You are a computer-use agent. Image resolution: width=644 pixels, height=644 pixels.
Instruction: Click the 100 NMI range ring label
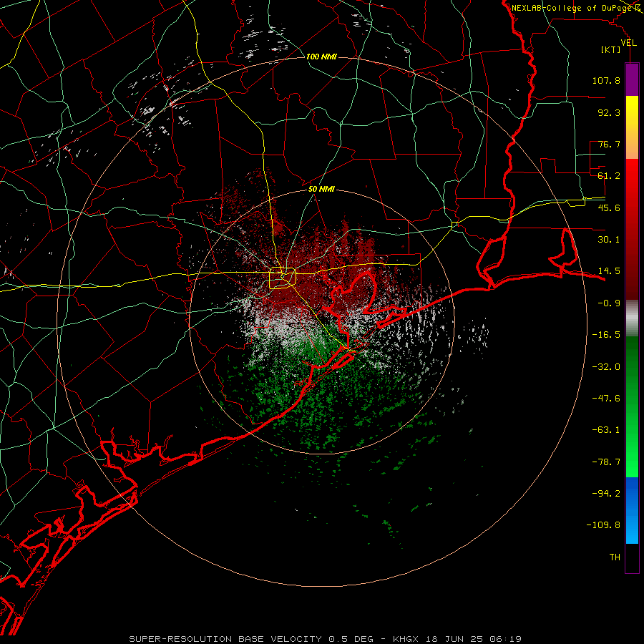(321, 57)
